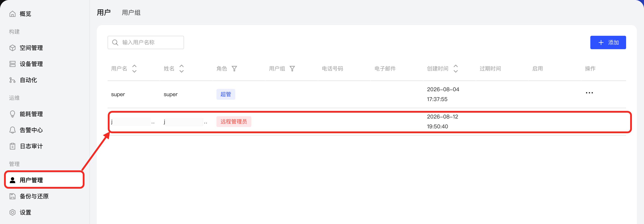Click the 电话号码 column header
644x224 pixels.
pyautogui.click(x=332, y=68)
